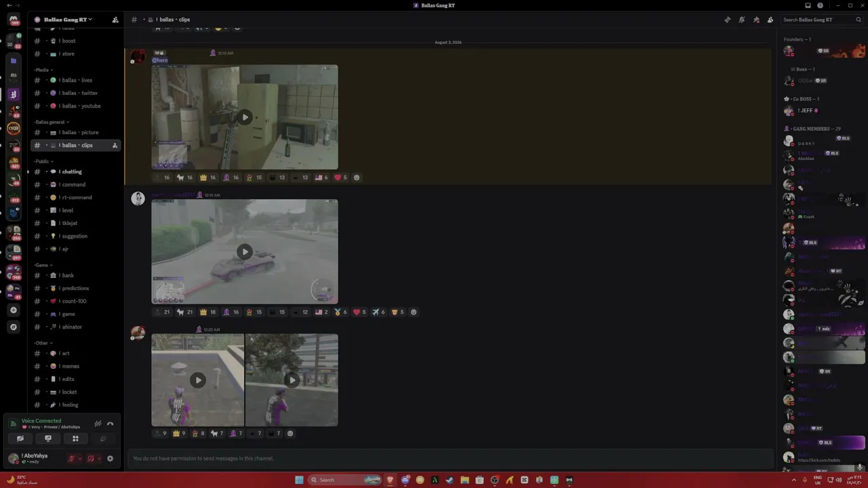This screenshot has height=488, width=868.
Task: Play the kitchen video clip
Action: (245, 117)
